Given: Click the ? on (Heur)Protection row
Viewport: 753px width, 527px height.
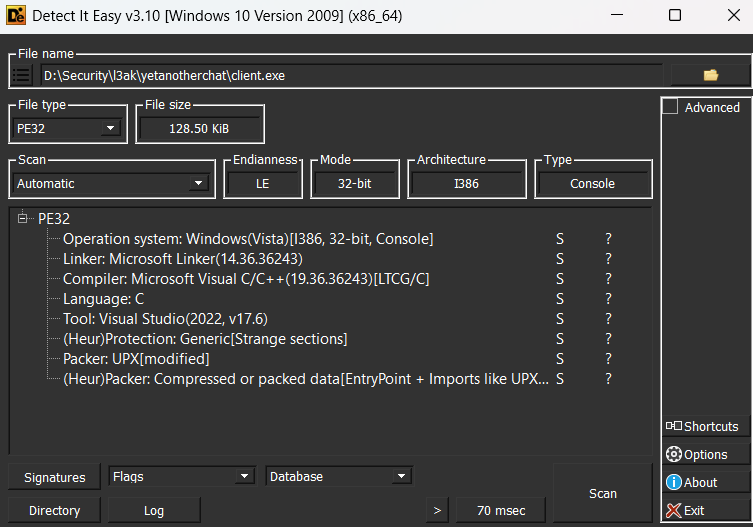Looking at the screenshot, I should pos(608,339).
